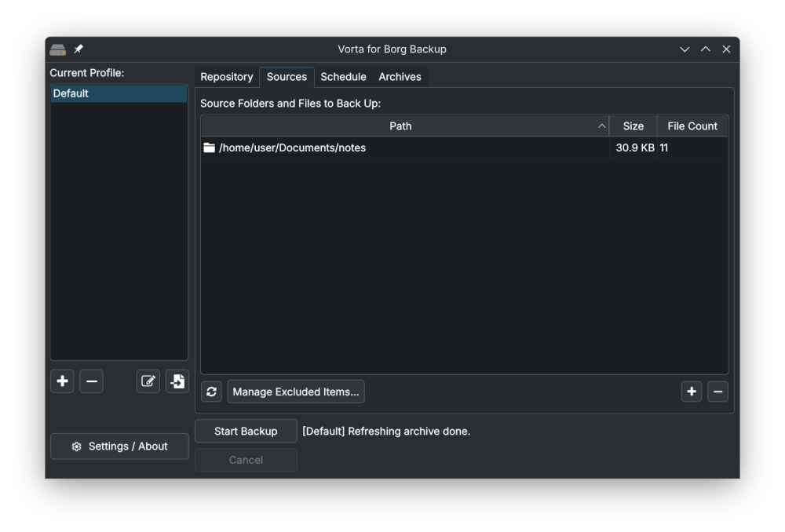Switch to the Schedule tab
785x532 pixels.
pyautogui.click(x=343, y=77)
